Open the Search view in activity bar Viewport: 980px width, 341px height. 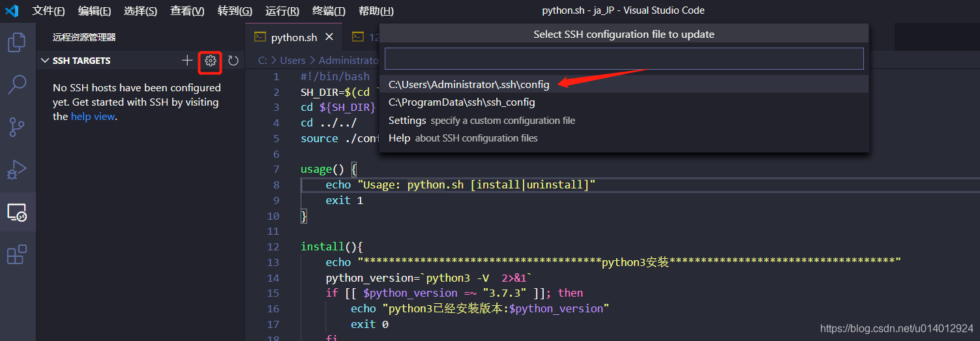pos(16,84)
